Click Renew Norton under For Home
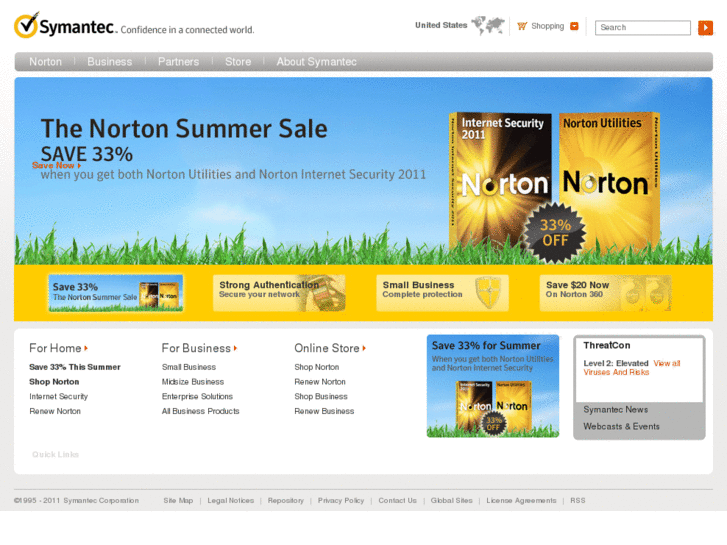 click(x=55, y=411)
